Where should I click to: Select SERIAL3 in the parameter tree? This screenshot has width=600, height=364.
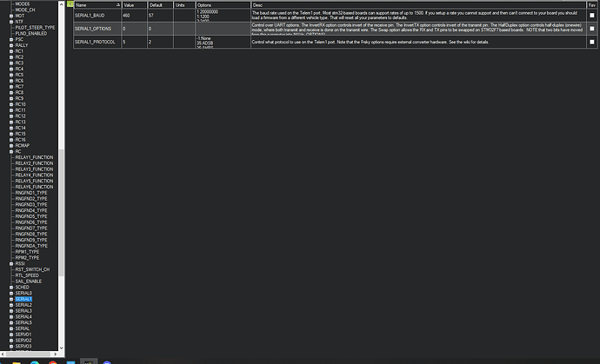tap(23, 311)
